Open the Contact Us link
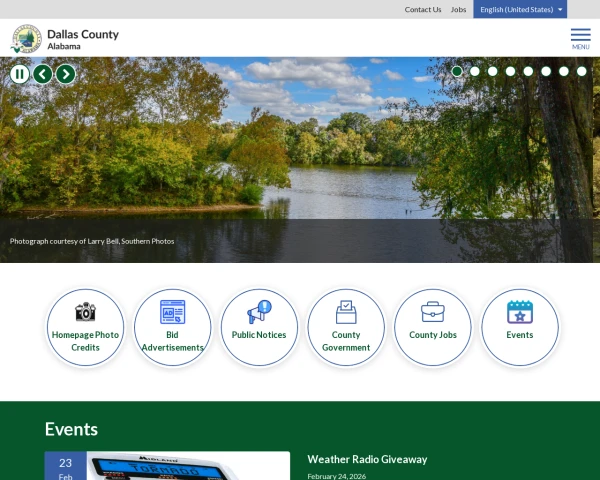Viewport: 600px width, 480px height. (x=423, y=10)
